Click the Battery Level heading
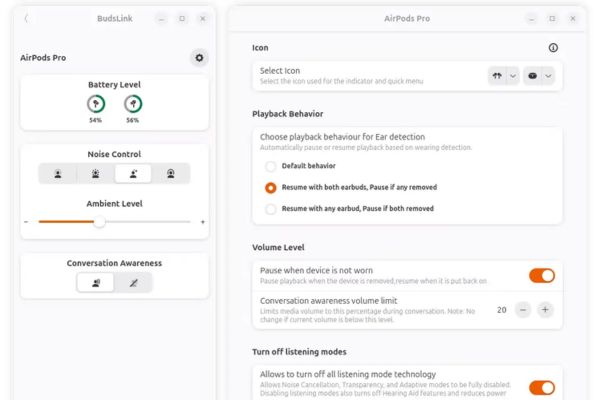 click(x=114, y=85)
